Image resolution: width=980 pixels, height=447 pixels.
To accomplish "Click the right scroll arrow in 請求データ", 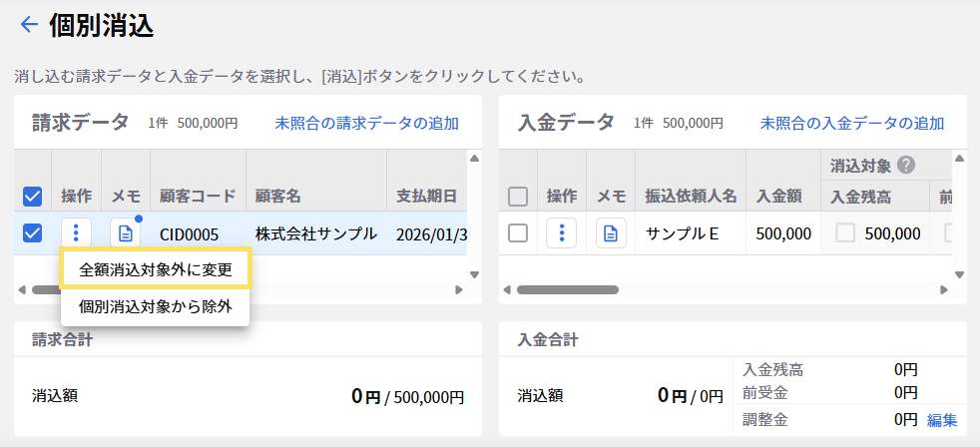I will pyautogui.click(x=459, y=290).
